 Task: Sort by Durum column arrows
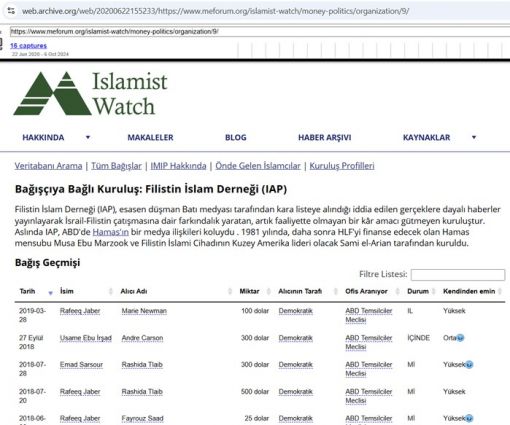[x=433, y=292]
